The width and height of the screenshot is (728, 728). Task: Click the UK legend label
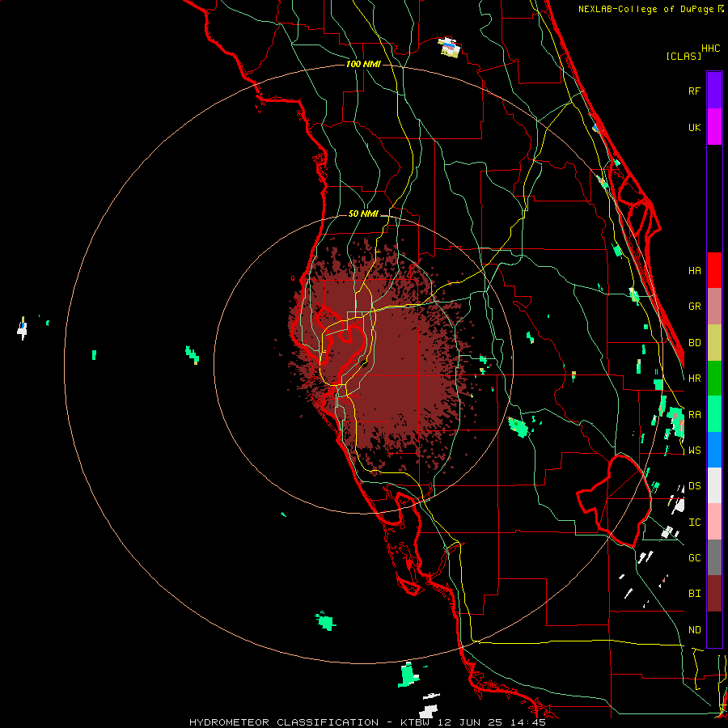[x=694, y=127]
